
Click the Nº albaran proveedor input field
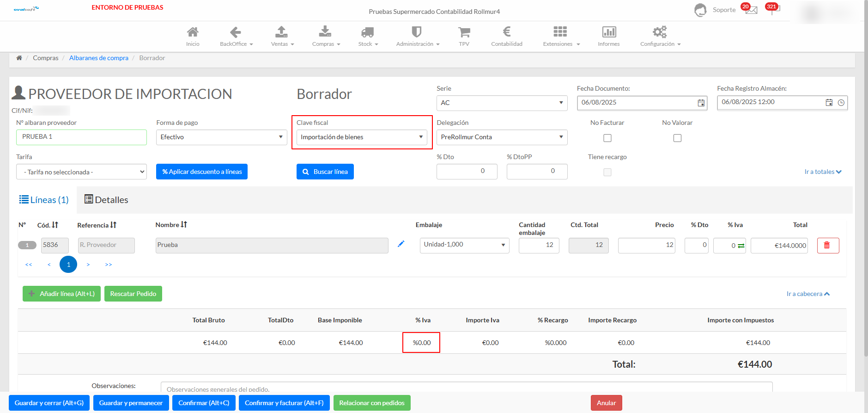click(81, 137)
